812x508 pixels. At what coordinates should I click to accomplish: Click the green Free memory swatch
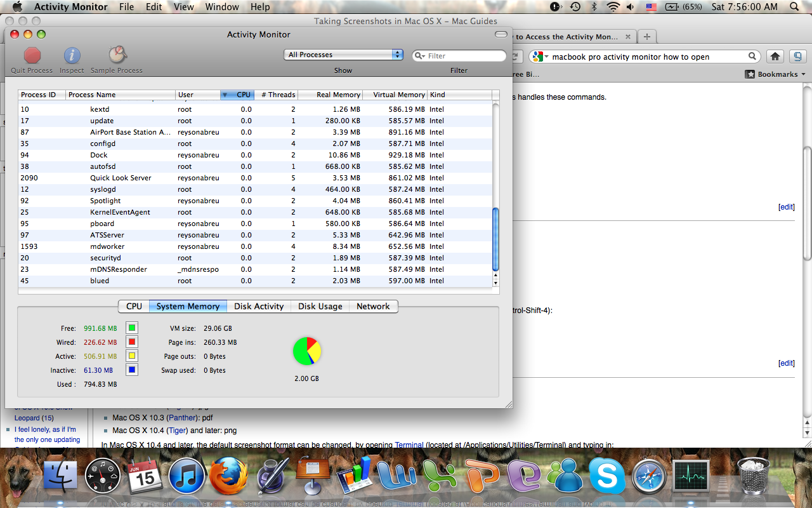tap(131, 328)
